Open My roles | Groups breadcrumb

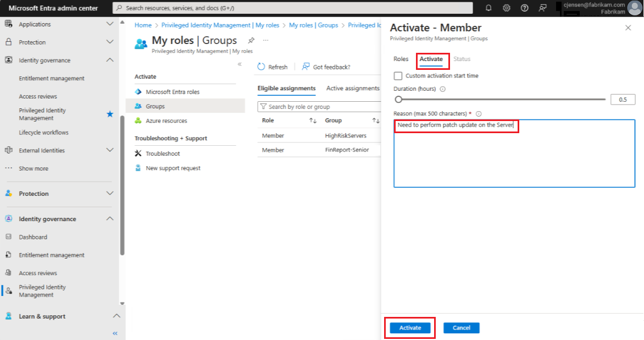(313, 25)
